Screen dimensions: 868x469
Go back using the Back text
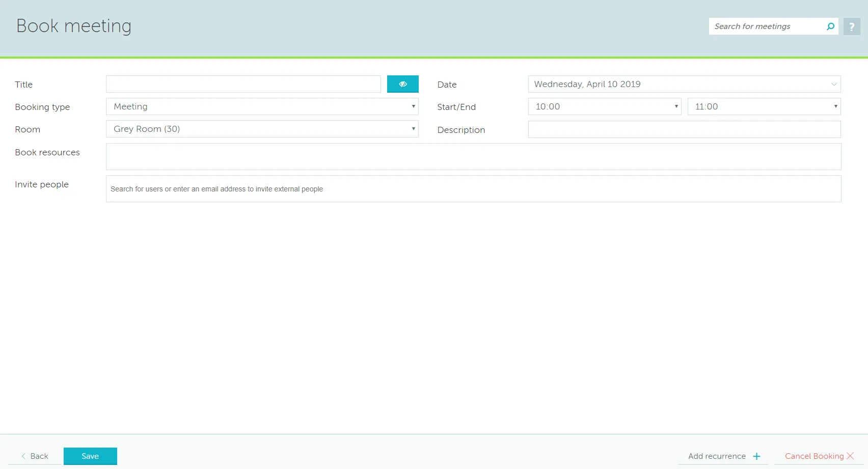click(39, 456)
